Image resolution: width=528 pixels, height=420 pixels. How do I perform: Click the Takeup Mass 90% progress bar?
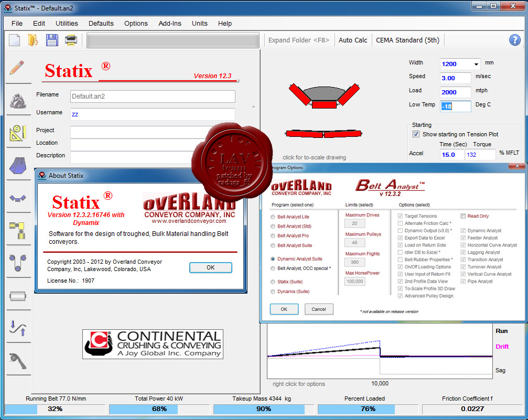(263, 409)
